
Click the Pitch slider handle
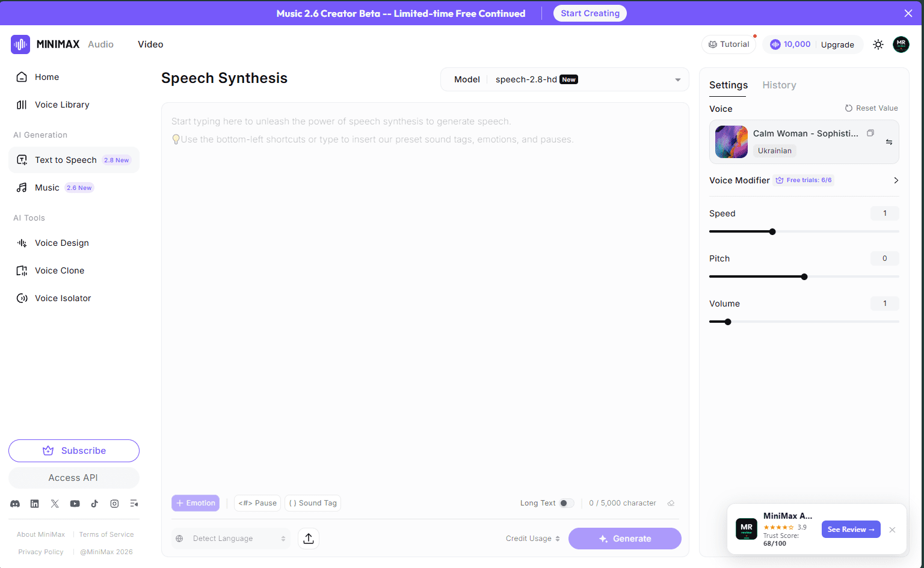tap(804, 276)
